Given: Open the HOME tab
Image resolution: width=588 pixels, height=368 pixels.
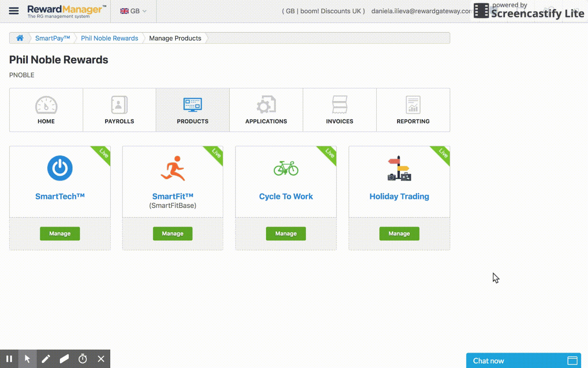Looking at the screenshot, I should [46, 110].
